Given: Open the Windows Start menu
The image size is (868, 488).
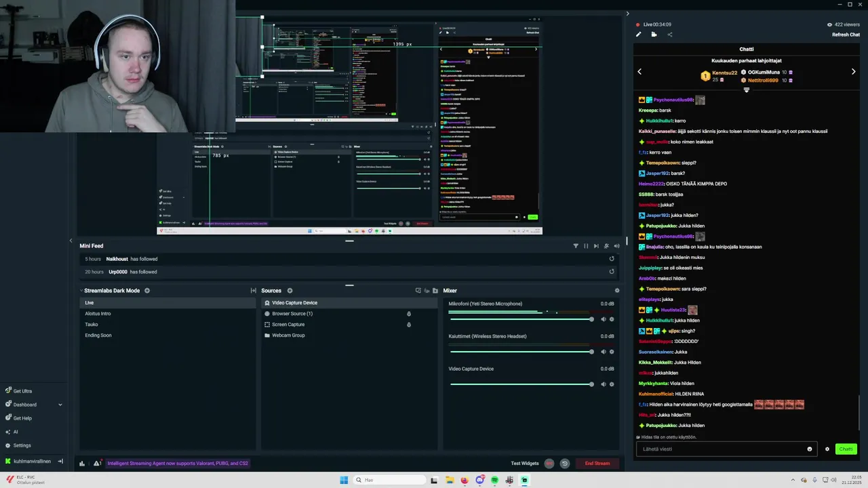Looking at the screenshot, I should coord(344,480).
